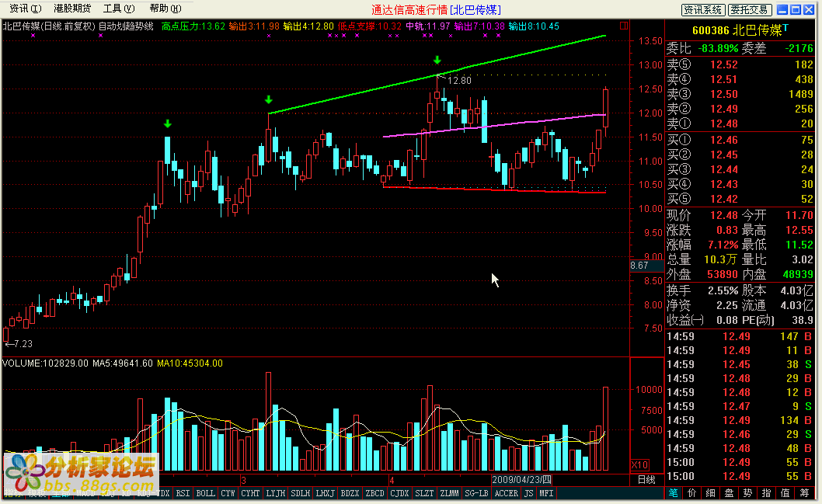Select the 盘 tab in the quote panel
The height and width of the screenshot is (504, 822).
click(x=730, y=492)
